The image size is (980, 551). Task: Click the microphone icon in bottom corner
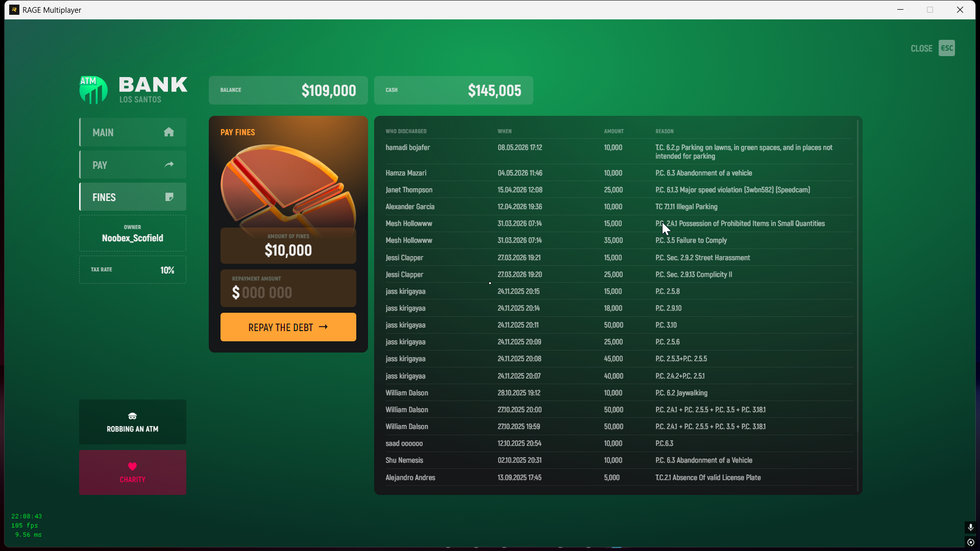(970, 527)
